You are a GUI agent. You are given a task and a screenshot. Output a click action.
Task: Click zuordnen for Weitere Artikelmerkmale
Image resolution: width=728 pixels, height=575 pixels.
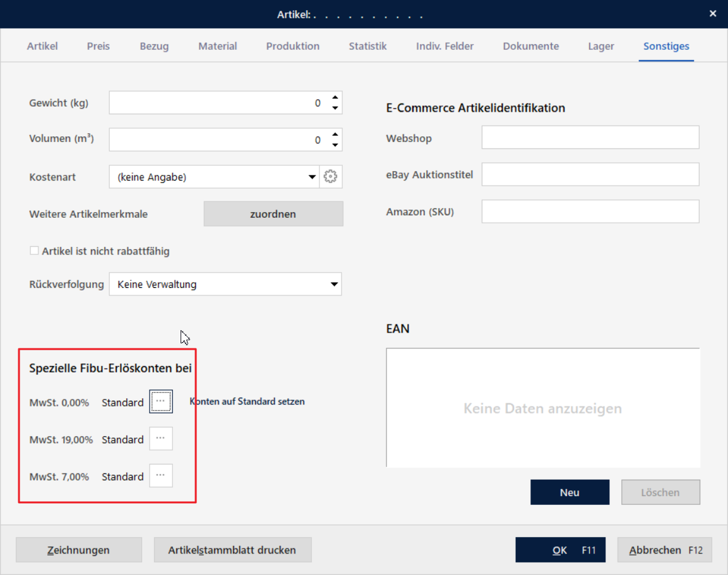coord(273,214)
